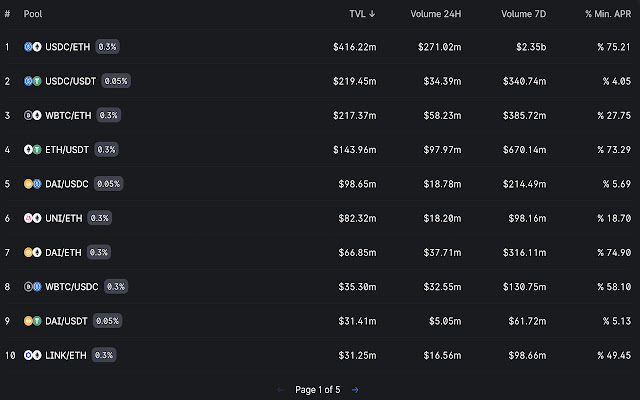The image size is (640, 400).
Task: Click the Pool column header
Action: coord(33,14)
